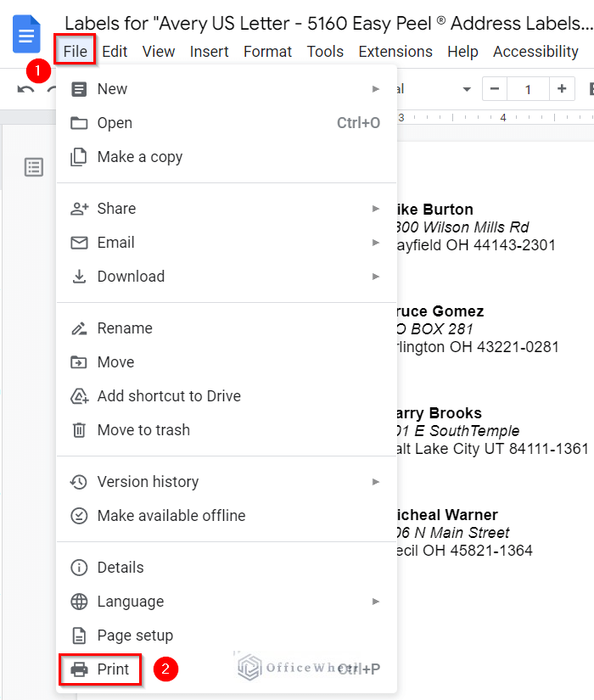Click the Download arrow icon
Image resolution: width=594 pixels, height=700 pixels.
coord(79,277)
